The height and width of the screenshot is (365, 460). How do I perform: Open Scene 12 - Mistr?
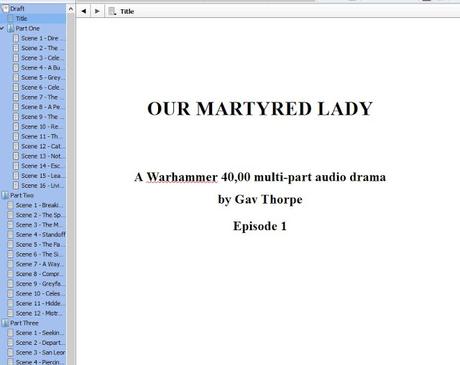coord(39,313)
